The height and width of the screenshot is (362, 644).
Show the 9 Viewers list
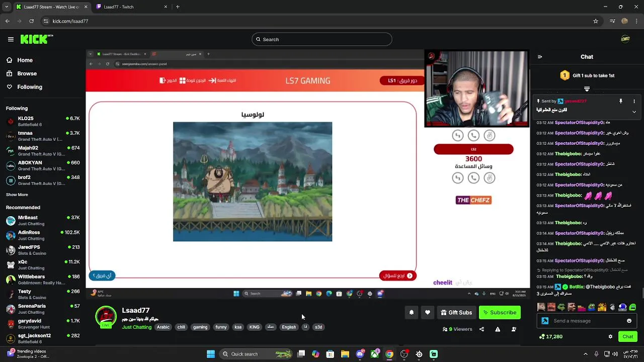(457, 329)
